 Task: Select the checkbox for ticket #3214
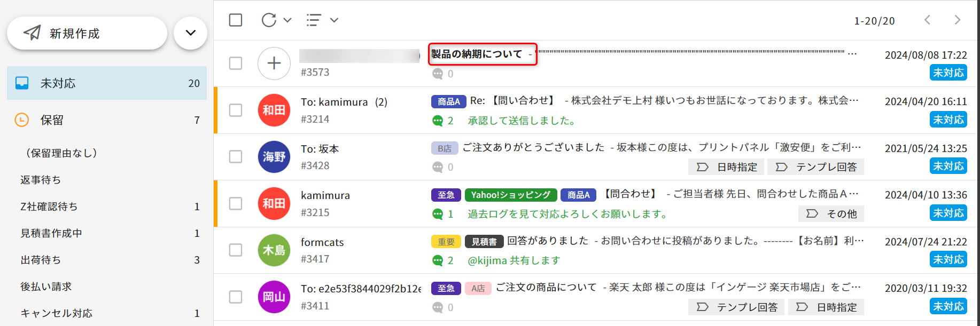(x=236, y=110)
